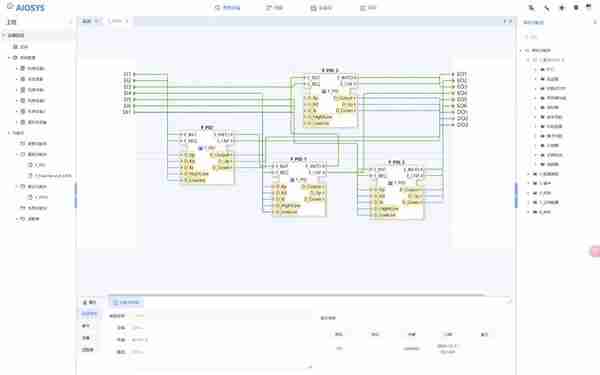Click the wrench icon in the top-right toolbar

[x=546, y=8]
